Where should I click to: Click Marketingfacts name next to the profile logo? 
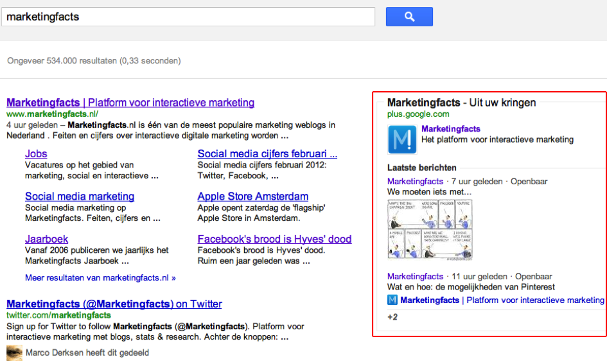450,129
